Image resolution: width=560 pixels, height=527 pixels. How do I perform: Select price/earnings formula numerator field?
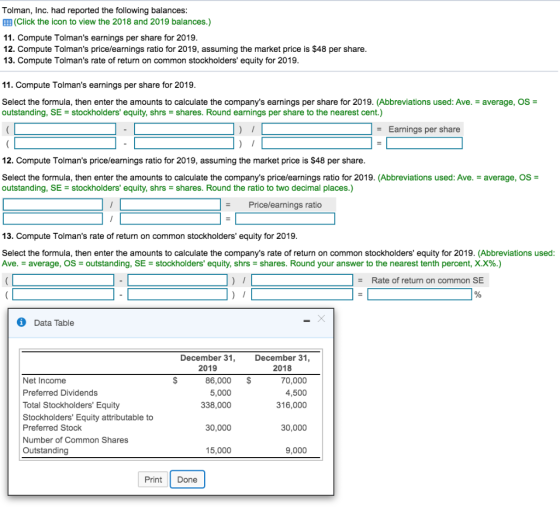click(x=53, y=205)
